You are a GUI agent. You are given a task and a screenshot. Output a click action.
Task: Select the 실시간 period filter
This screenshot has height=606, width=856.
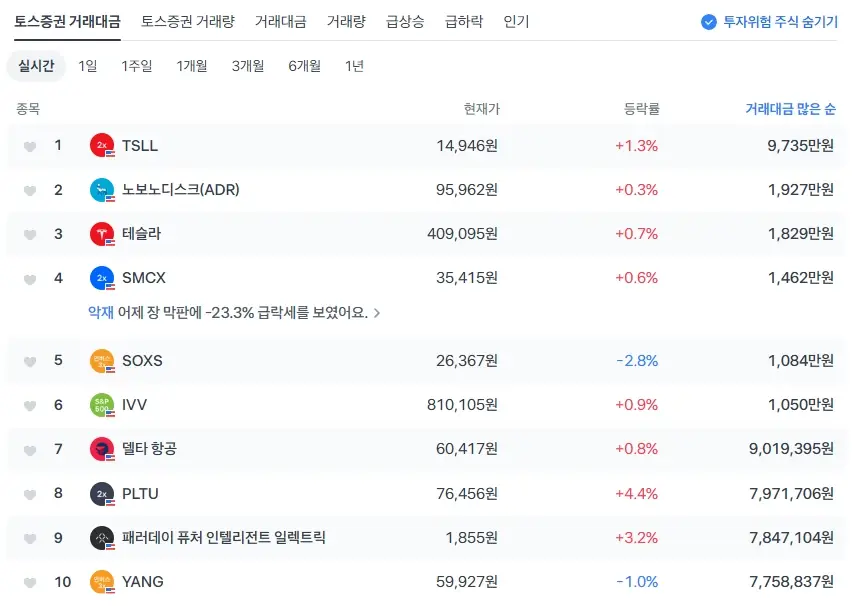click(36, 66)
